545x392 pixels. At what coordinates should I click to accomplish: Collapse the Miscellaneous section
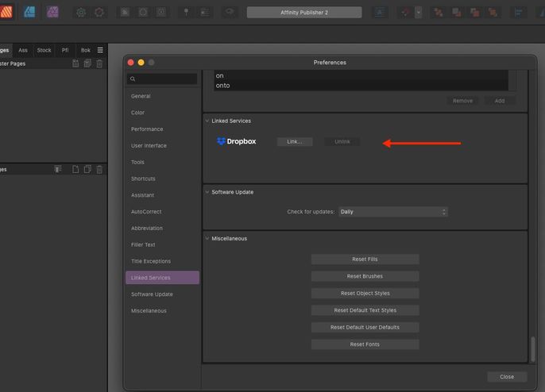point(207,238)
